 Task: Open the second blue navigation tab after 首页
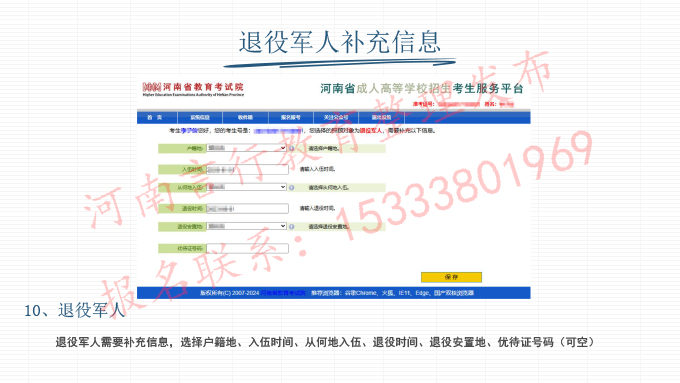200,118
